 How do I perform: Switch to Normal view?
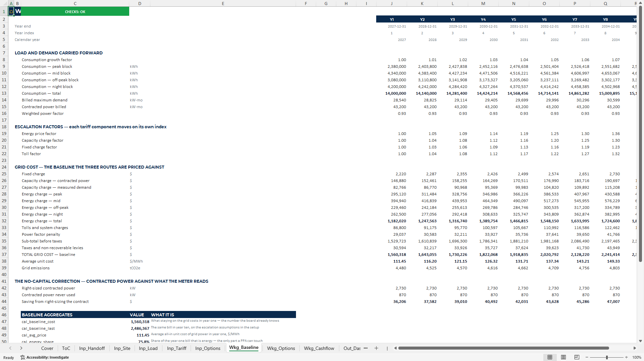click(x=550, y=357)
